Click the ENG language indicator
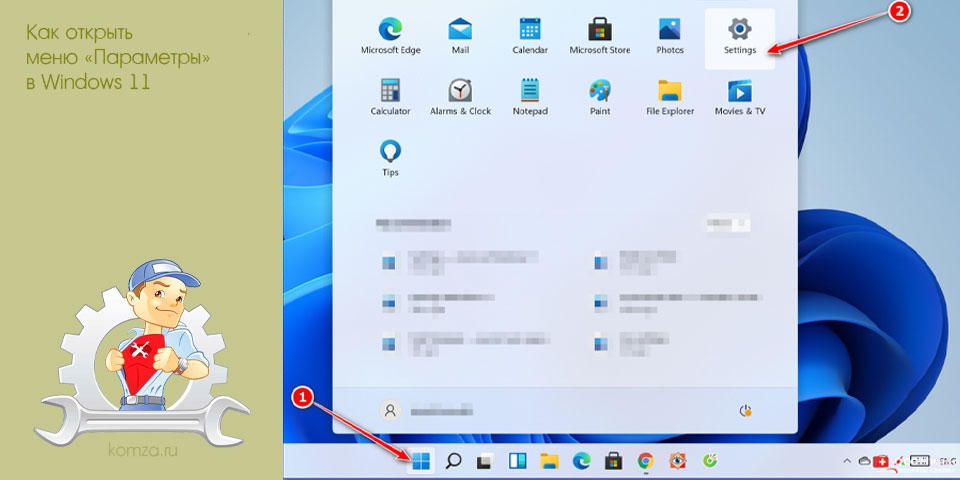Viewport: 960px width, 480px height. point(948,461)
